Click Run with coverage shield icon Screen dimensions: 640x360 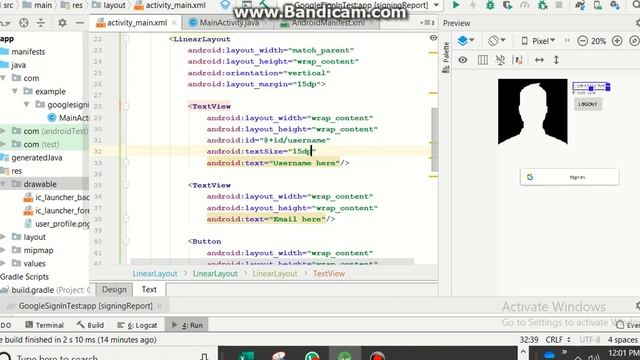click(x=507, y=5)
